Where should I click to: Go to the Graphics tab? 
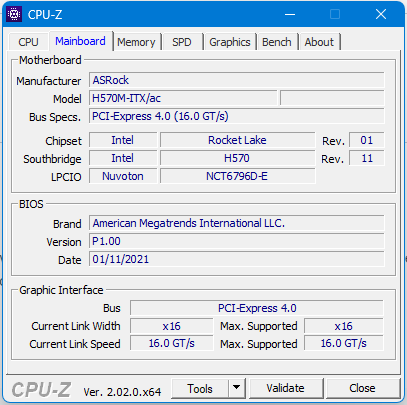230,42
